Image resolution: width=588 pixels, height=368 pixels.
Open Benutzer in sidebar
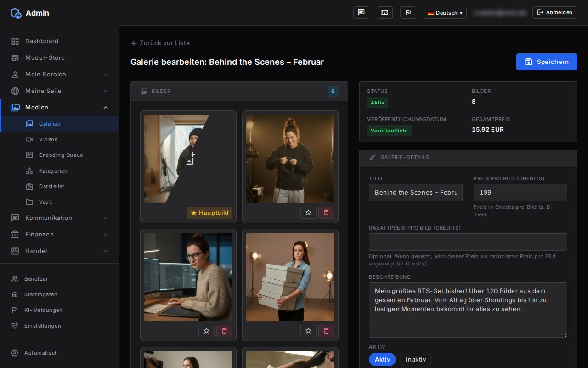(x=60, y=279)
